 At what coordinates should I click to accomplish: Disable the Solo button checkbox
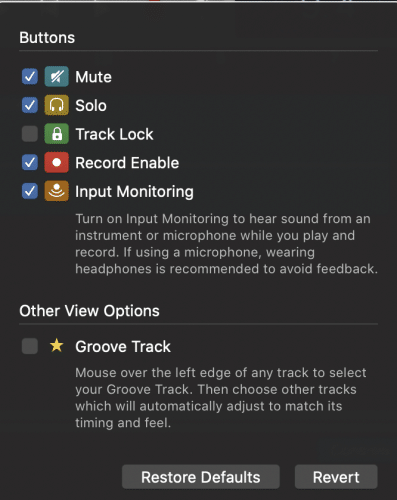point(30,105)
